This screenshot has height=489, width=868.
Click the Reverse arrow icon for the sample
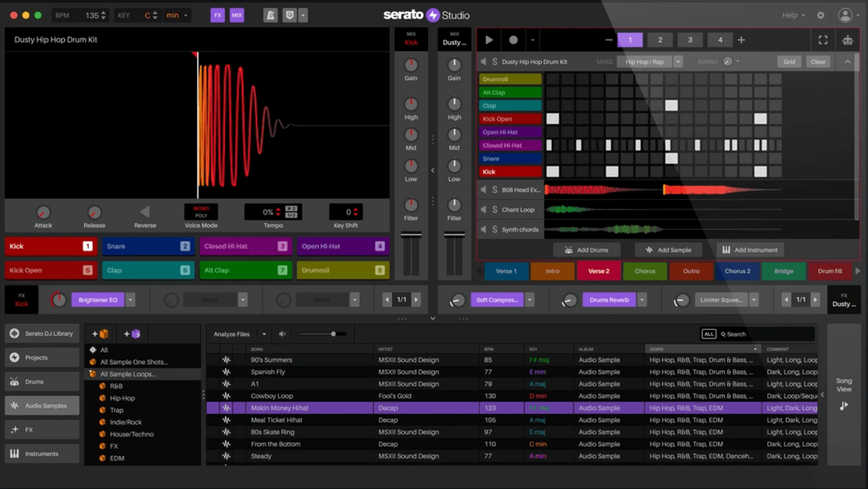tap(145, 212)
